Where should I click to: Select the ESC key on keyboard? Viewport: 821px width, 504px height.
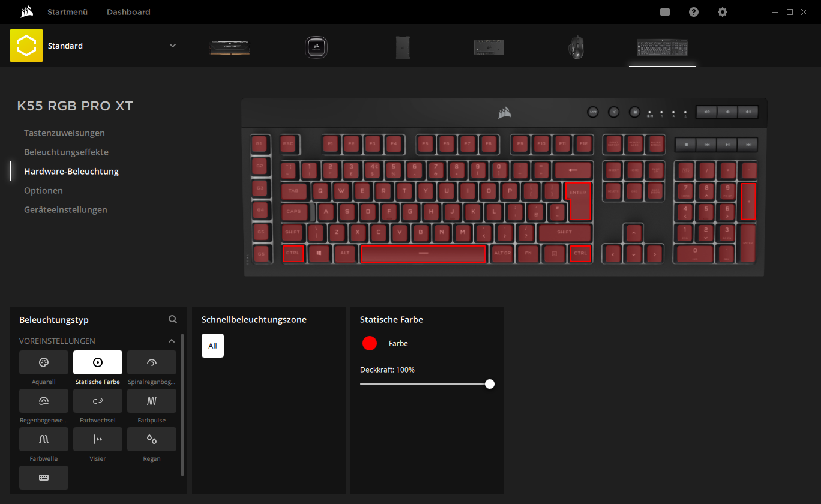(x=288, y=144)
